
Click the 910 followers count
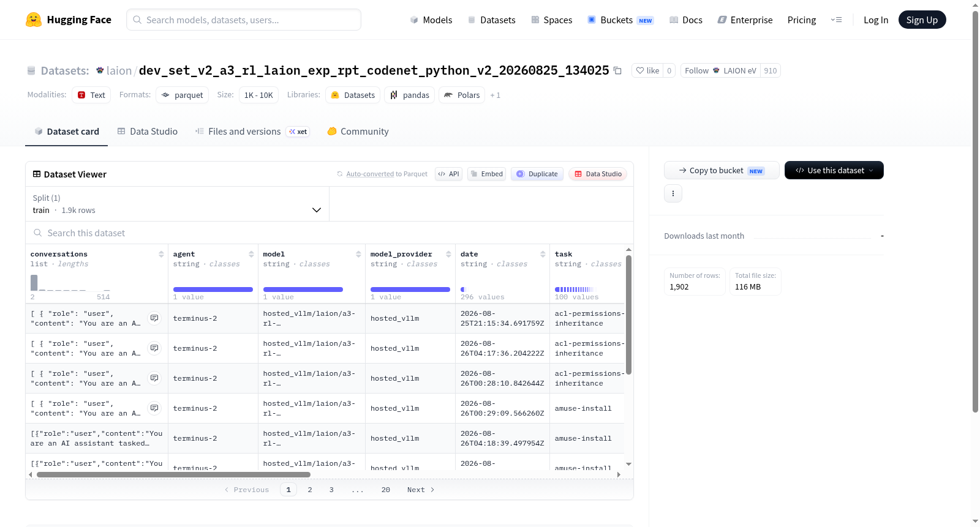(771, 70)
